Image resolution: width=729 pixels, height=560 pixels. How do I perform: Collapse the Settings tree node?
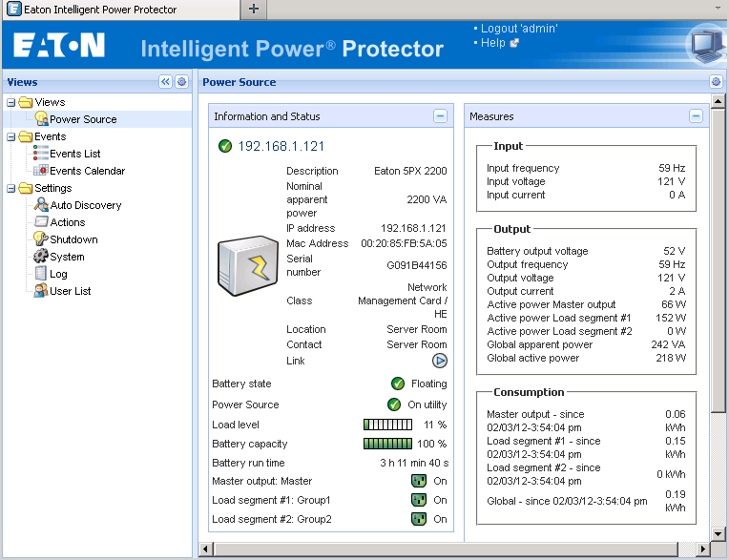(11, 188)
